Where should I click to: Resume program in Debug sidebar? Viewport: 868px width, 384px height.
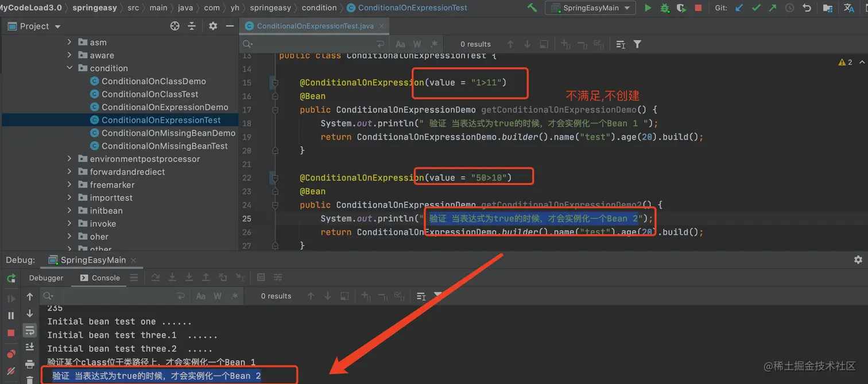click(11, 298)
